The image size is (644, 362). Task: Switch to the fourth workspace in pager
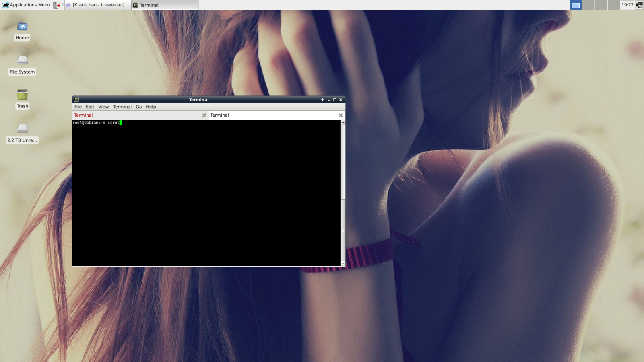click(x=613, y=5)
